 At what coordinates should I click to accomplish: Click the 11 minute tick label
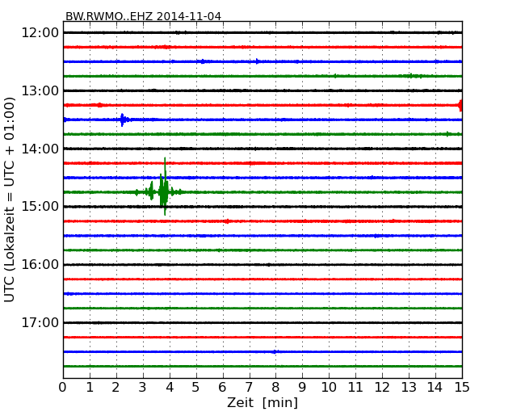(x=355, y=388)
